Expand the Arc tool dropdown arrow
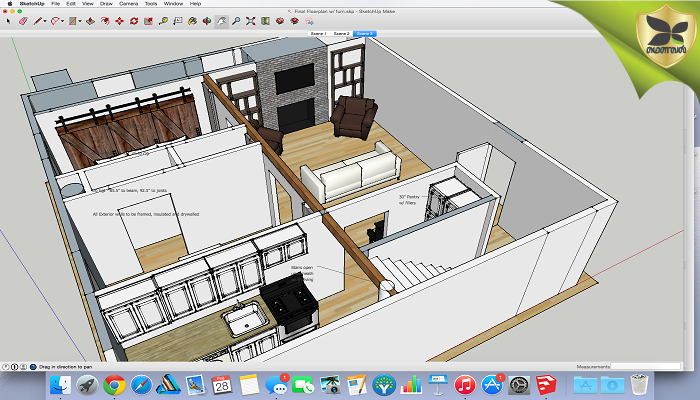This screenshot has height=400, width=700. pos(62,20)
